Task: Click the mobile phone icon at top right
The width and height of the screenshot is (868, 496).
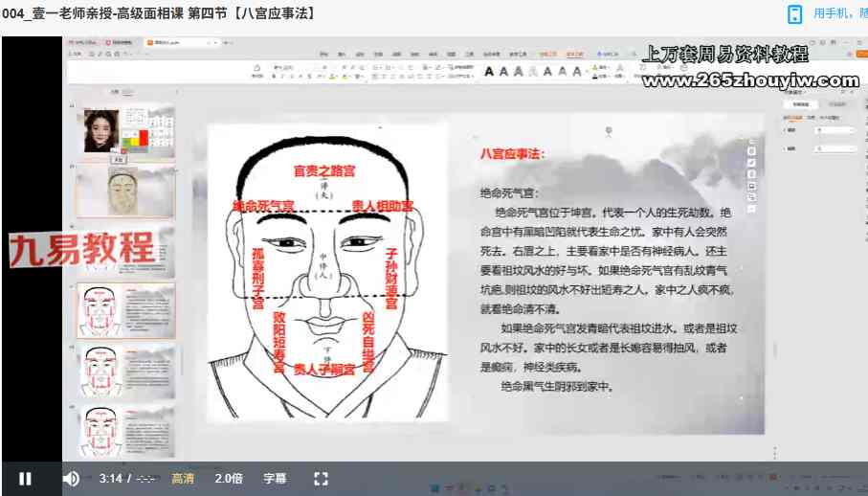Action: [x=794, y=13]
